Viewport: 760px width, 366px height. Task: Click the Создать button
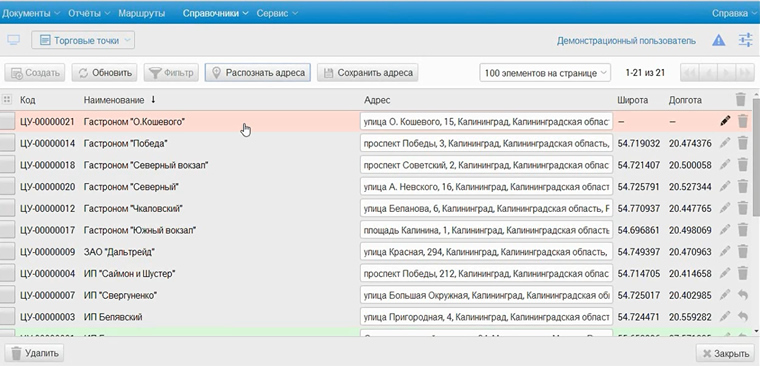click(x=34, y=73)
